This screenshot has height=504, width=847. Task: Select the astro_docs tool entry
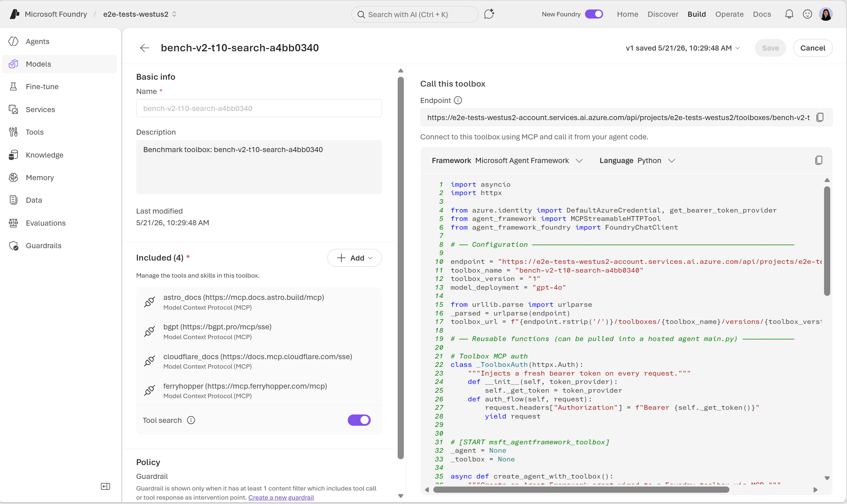tap(259, 302)
